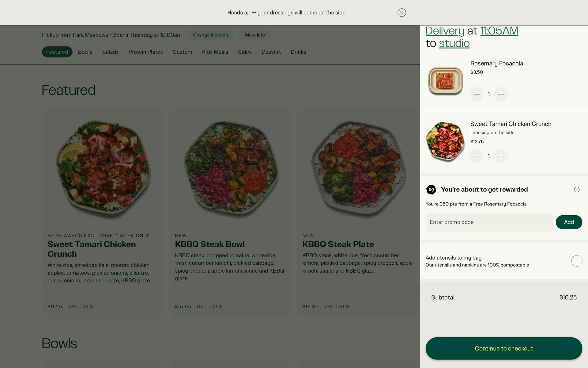
Task: Dismiss the dressings heads-up banner
Action: pos(401,13)
